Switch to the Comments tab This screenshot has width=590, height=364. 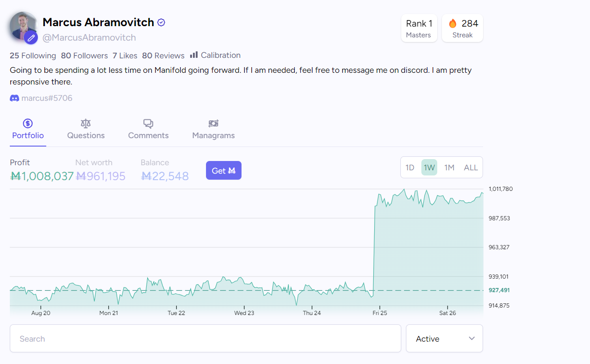[x=149, y=129]
